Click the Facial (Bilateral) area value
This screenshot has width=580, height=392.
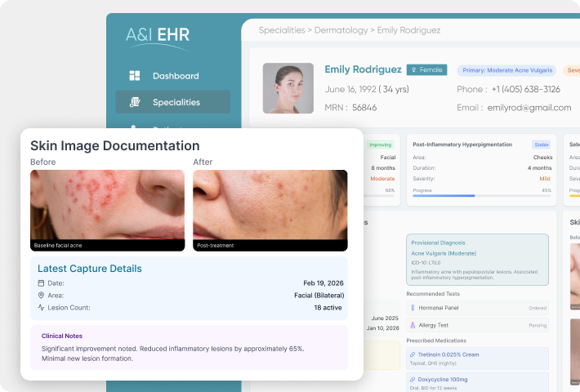point(319,296)
